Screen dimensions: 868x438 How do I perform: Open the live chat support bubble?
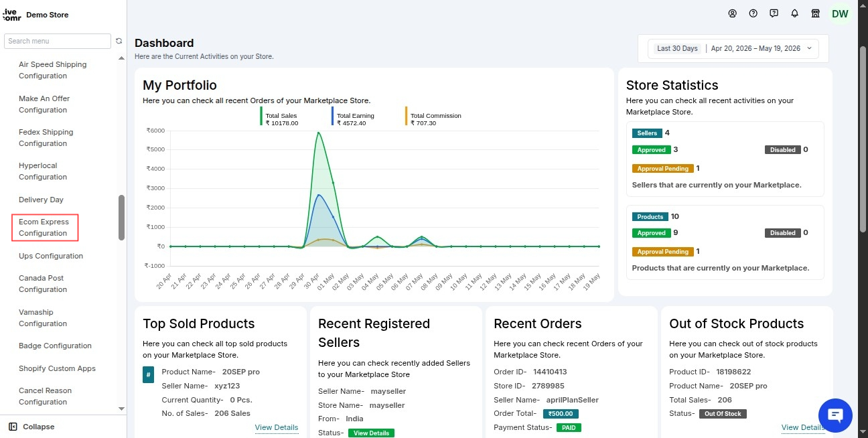click(x=835, y=415)
